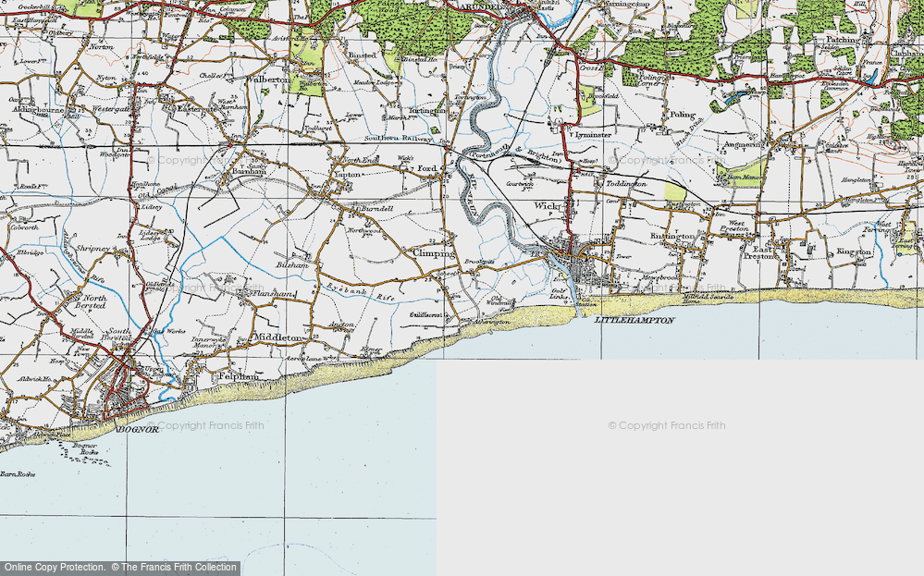Select the Aldingbourne label
Image resolution: width=924 pixels, height=576 pixels.
(37, 109)
